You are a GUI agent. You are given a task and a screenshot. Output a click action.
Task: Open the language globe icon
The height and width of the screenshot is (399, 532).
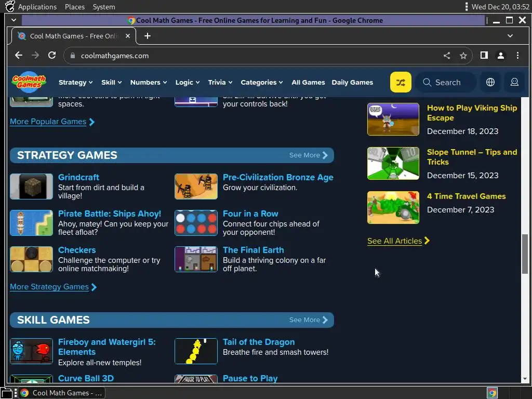point(490,82)
